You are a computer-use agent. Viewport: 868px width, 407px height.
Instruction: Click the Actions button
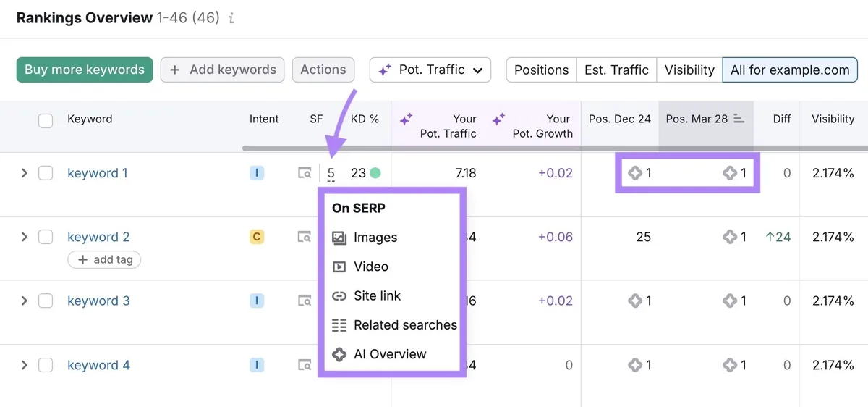coord(323,70)
